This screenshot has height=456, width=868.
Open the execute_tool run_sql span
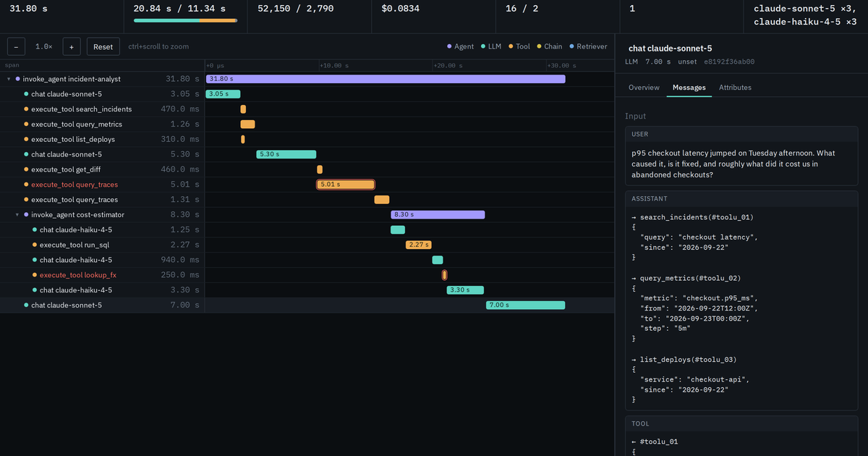(102, 245)
